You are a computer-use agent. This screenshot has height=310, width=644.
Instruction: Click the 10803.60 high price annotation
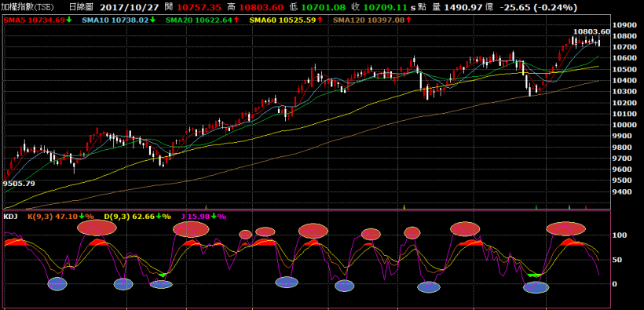click(592, 31)
